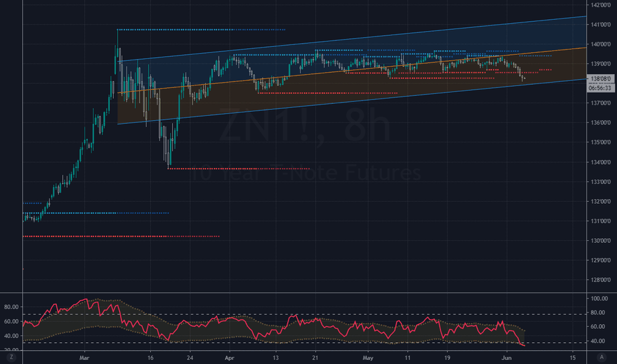This screenshot has width=617, height=364.
Task: Click the 139'00'0 price axis label
Action: (600, 64)
